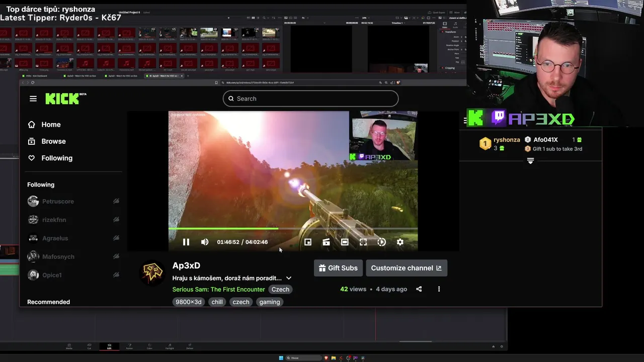The height and width of the screenshot is (362, 644).
Task: Open the Kick hamburger menu
Action: (33, 99)
